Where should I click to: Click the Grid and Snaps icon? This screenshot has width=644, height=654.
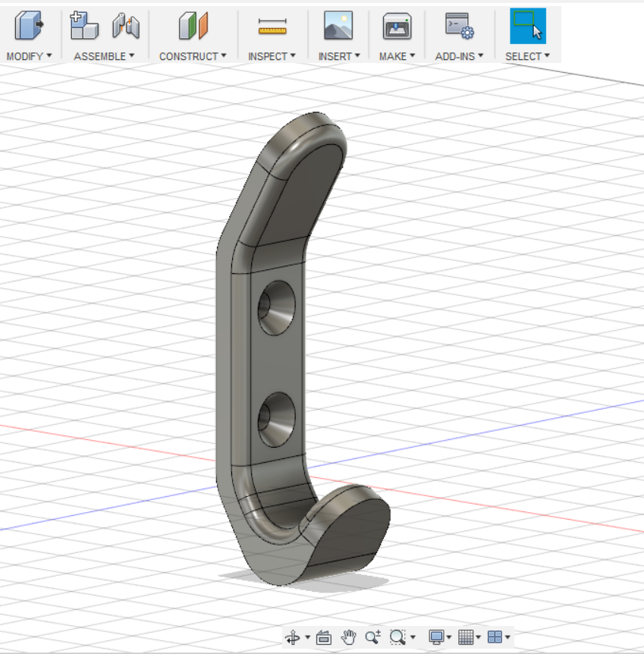pyautogui.click(x=466, y=637)
